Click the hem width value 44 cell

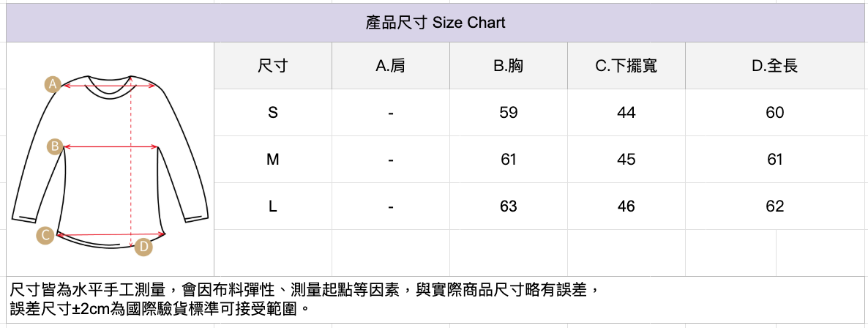pyautogui.click(x=626, y=113)
